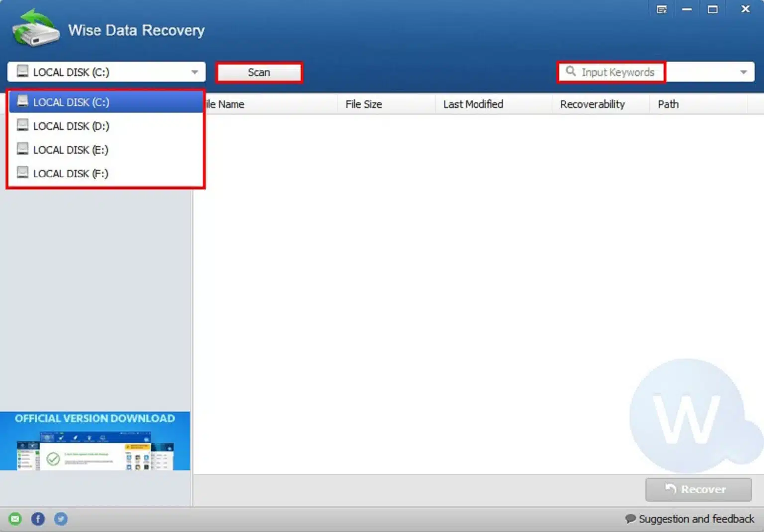The width and height of the screenshot is (764, 532).
Task: Open the Suggestion and feedback link
Action: pos(696,519)
